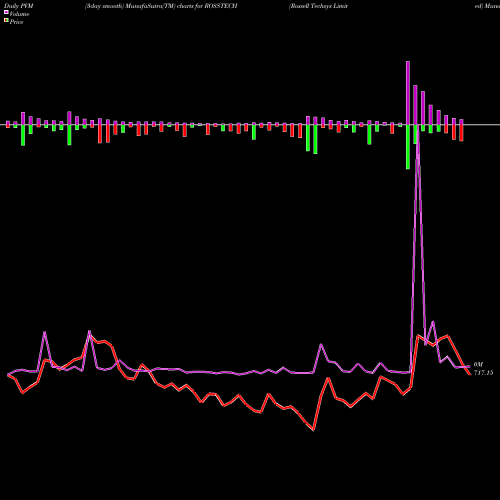This screenshot has height=500, width=500.
Task: Click the Price legend color swatch
Action: [6, 21]
